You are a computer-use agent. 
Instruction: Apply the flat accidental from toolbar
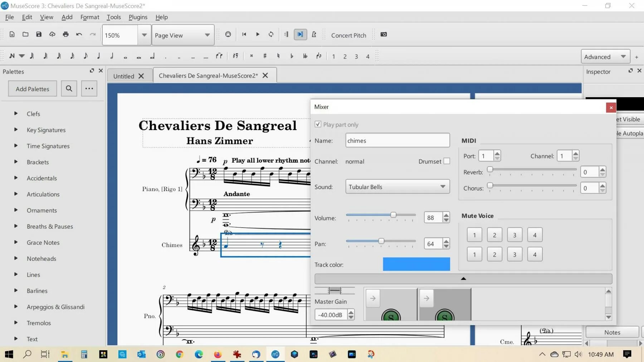292,56
